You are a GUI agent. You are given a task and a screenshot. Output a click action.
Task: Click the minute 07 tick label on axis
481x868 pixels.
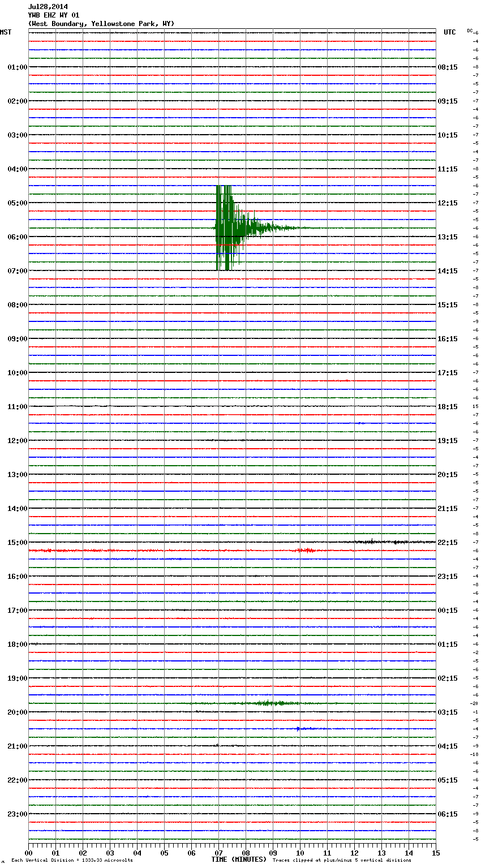219,853
